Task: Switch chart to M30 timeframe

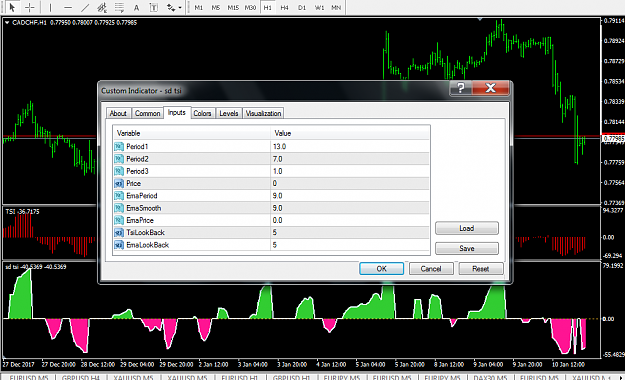Action: (x=250, y=7)
